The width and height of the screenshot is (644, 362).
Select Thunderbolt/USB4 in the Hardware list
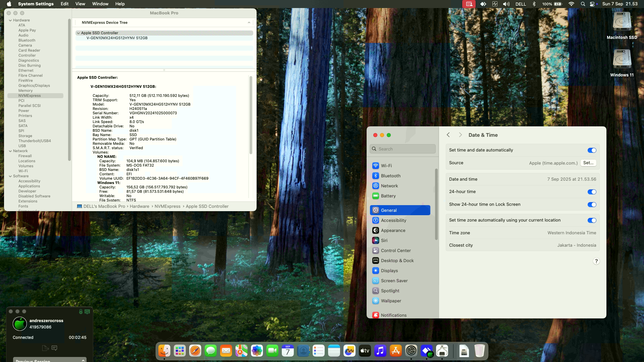pos(35,141)
